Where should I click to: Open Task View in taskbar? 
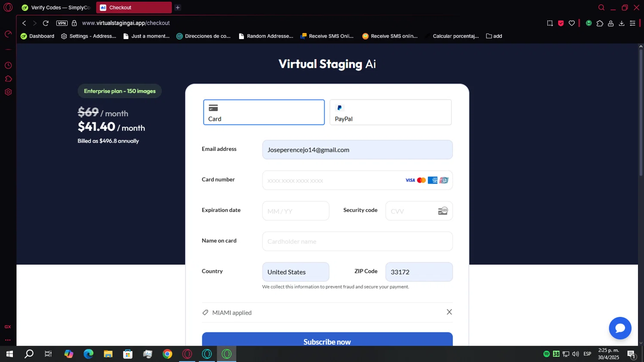pos(48,354)
